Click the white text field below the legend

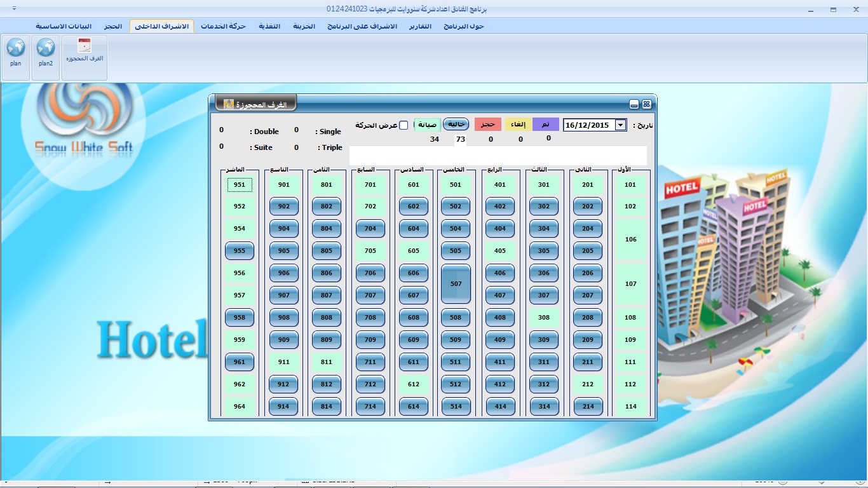point(498,156)
